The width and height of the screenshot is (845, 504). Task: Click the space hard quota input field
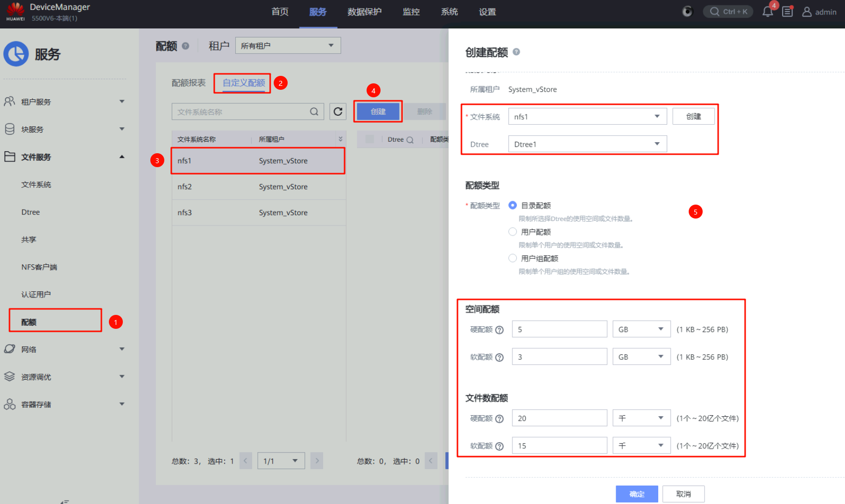(559, 329)
